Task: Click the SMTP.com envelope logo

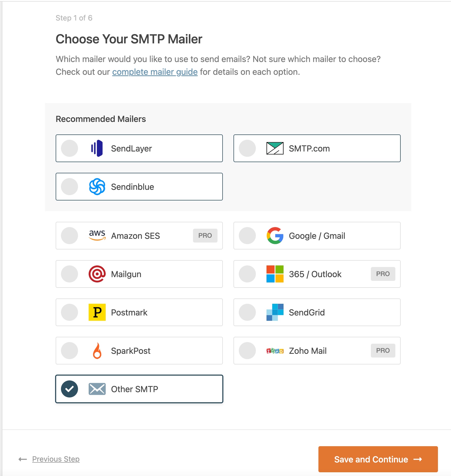Action: pos(275,148)
